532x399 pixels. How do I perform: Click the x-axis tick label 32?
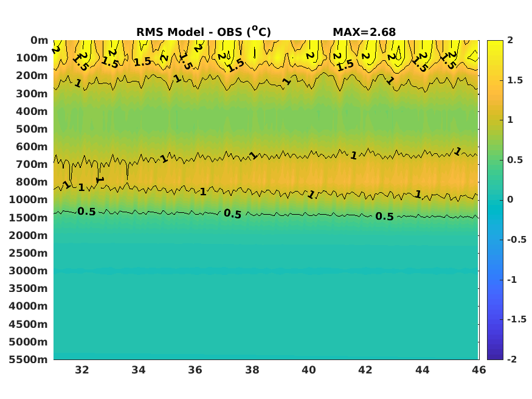pos(81,369)
